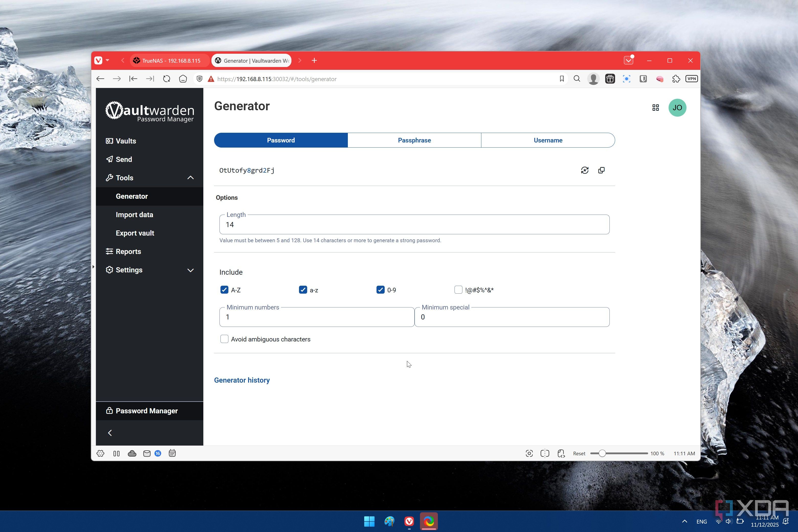Go to the browser home page
The width and height of the screenshot is (798, 532).
pos(183,79)
